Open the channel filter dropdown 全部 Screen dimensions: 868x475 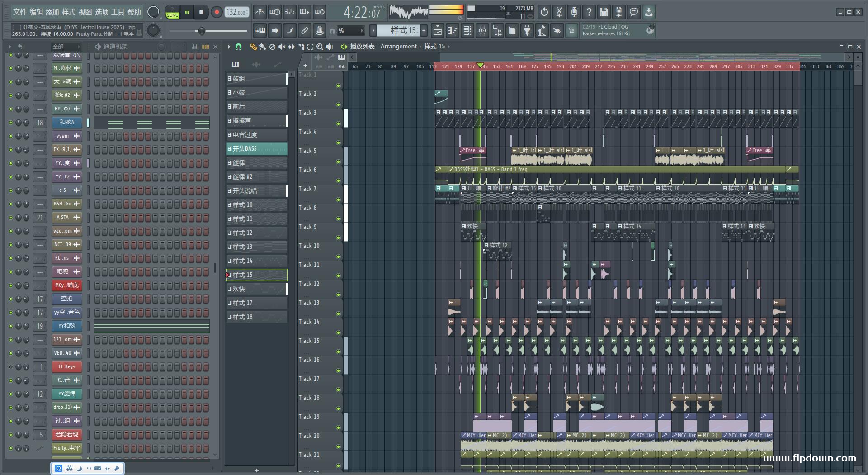(x=66, y=47)
